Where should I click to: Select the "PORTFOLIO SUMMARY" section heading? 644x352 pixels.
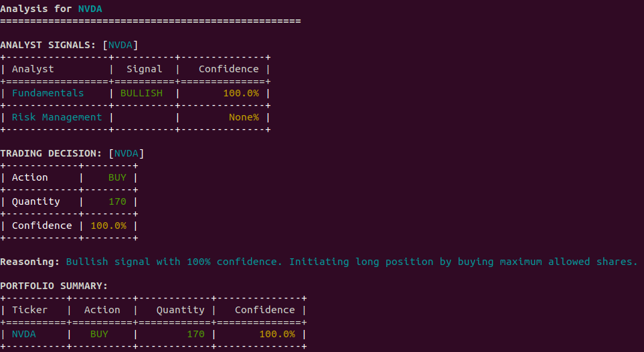[54, 286]
